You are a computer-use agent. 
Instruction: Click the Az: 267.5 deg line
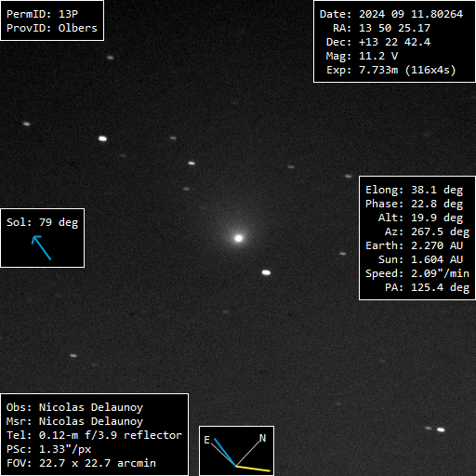tap(427, 231)
